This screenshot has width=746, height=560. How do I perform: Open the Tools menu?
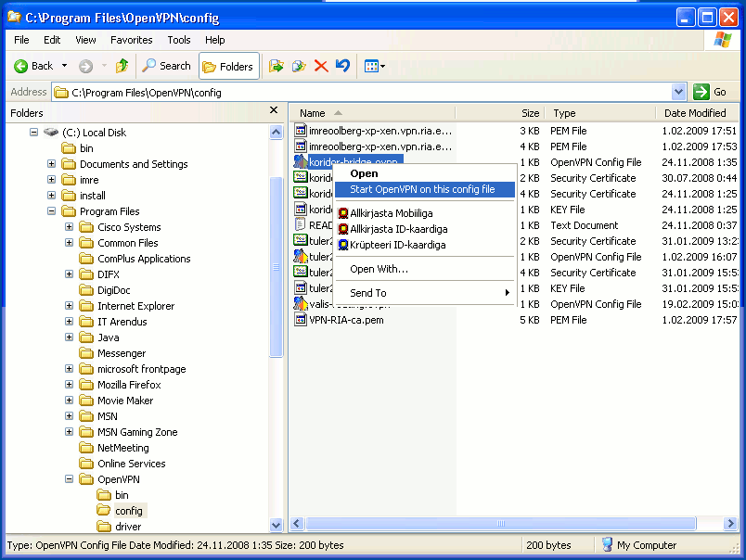pos(179,40)
